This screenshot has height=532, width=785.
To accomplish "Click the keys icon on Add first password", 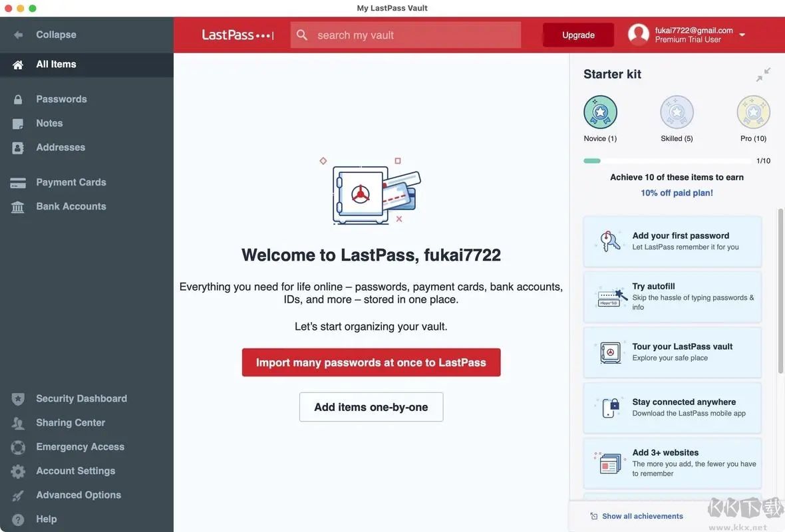I will pyautogui.click(x=610, y=241).
